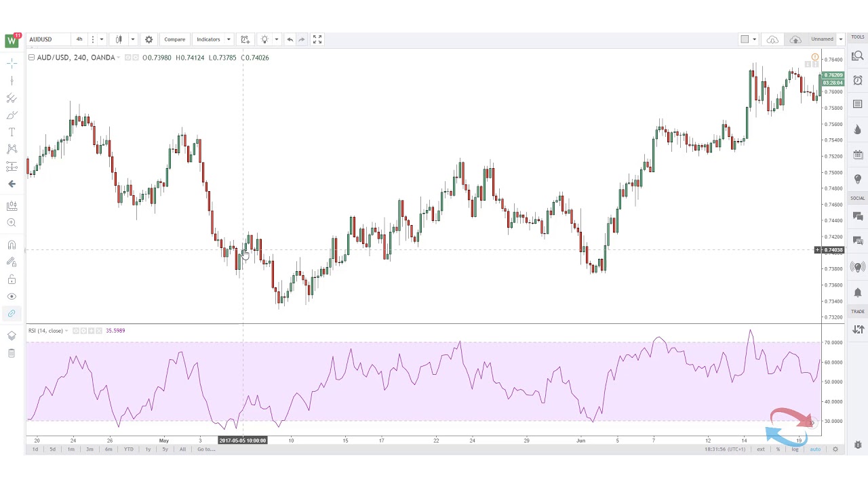
Task: Open the alerts alarm clock panel
Action: point(858,80)
